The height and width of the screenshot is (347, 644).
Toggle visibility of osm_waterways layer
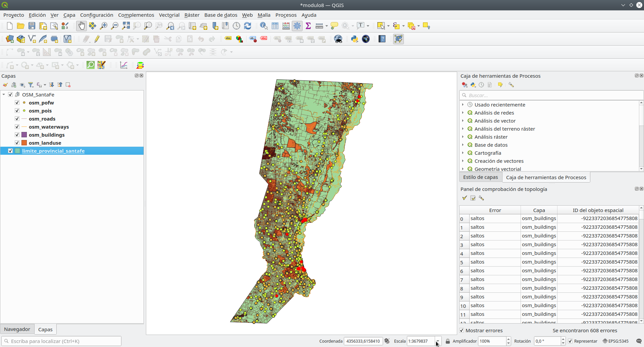tap(17, 127)
